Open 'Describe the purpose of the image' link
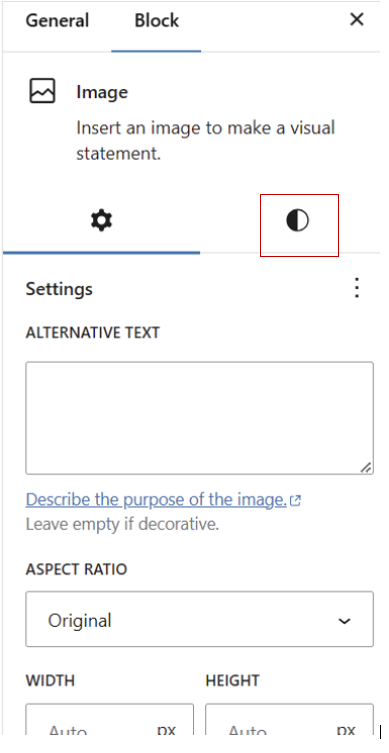Viewport: 389px width, 753px height. (156, 500)
